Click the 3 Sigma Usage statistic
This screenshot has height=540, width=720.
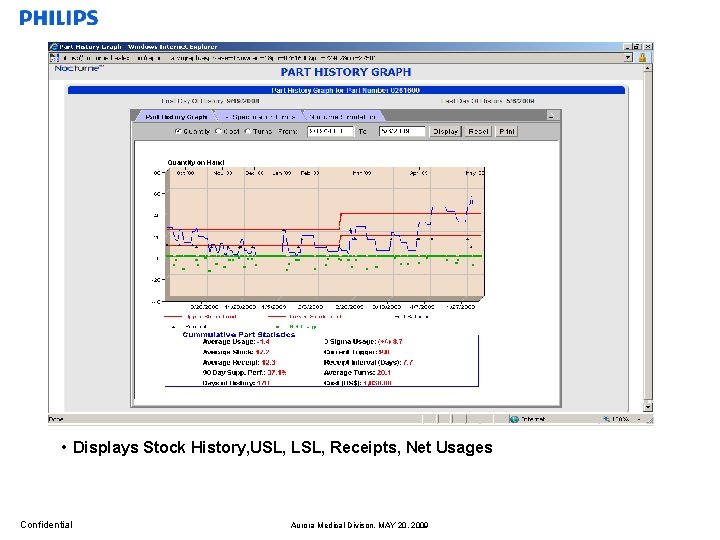(x=363, y=342)
